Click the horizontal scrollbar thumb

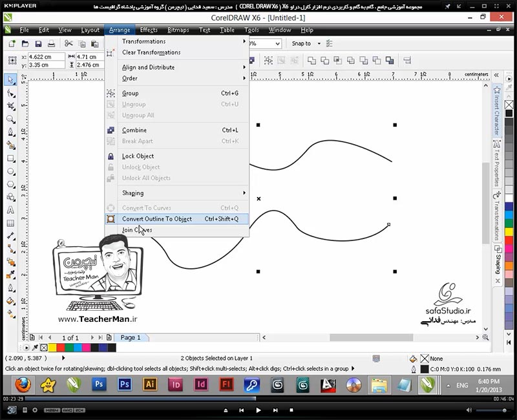click(371, 337)
